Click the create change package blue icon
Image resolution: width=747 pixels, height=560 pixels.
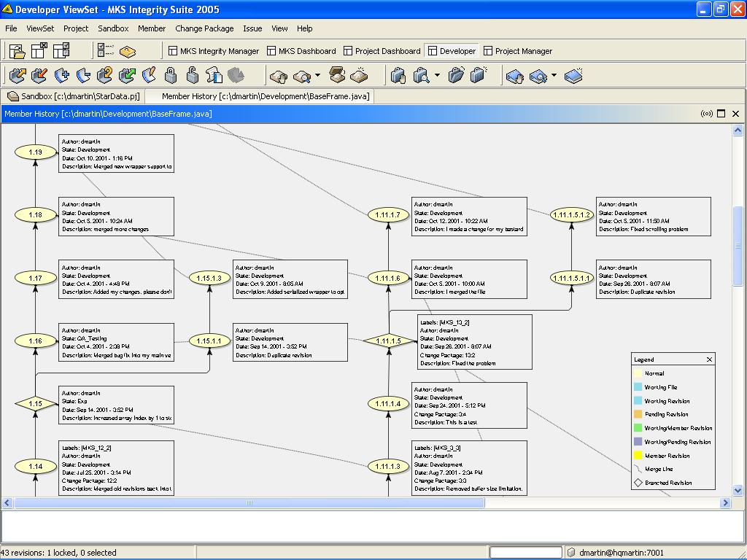(x=573, y=76)
